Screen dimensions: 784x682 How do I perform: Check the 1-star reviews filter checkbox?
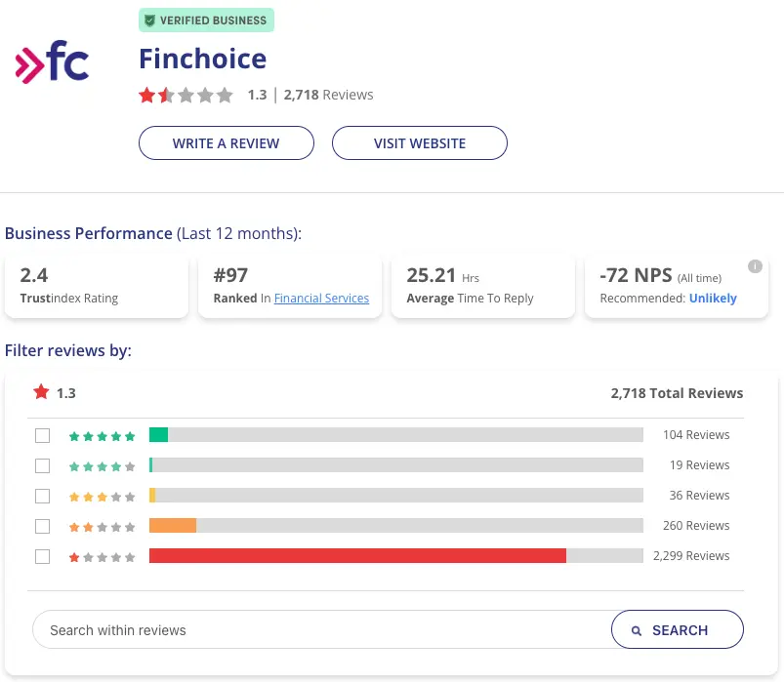coord(42,556)
